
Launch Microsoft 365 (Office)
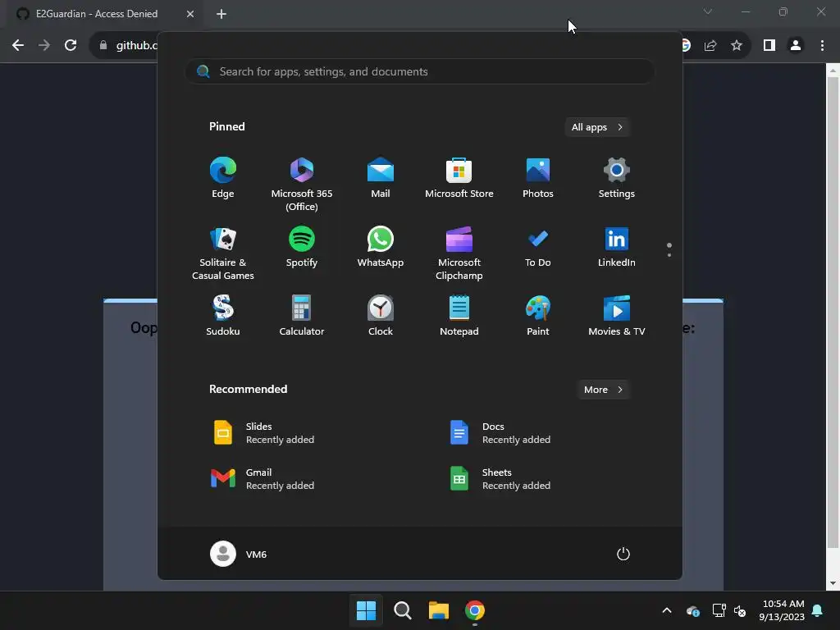[x=302, y=184]
